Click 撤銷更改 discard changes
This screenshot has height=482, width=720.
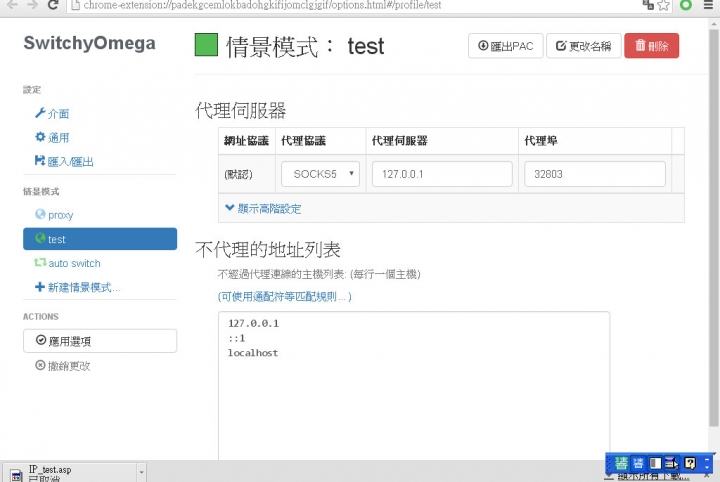63,366
